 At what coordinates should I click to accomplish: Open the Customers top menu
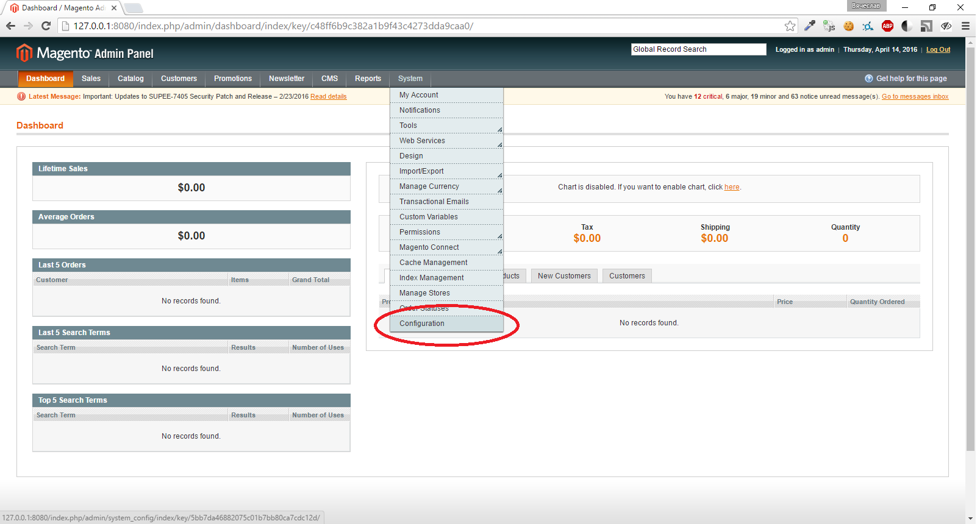click(x=179, y=79)
